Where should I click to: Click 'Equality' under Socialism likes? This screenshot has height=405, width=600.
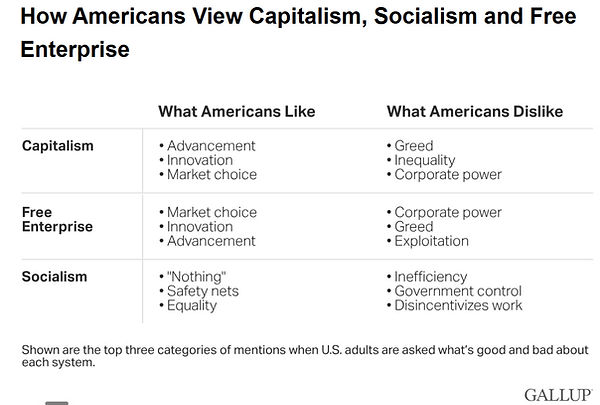[192, 305]
